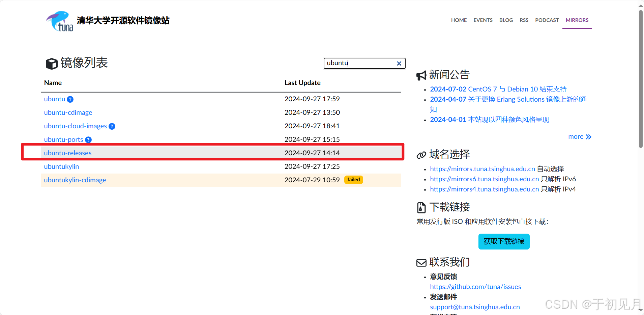Image resolution: width=644 pixels, height=315 pixels.
Task: Click the envelope icon beside 联系我们
Action: tap(421, 263)
